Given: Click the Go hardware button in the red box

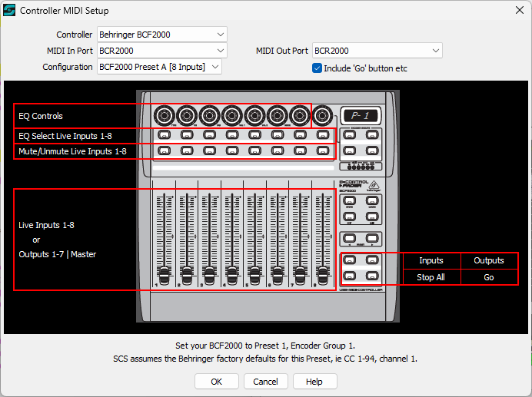Looking at the screenshot, I should (x=372, y=276).
